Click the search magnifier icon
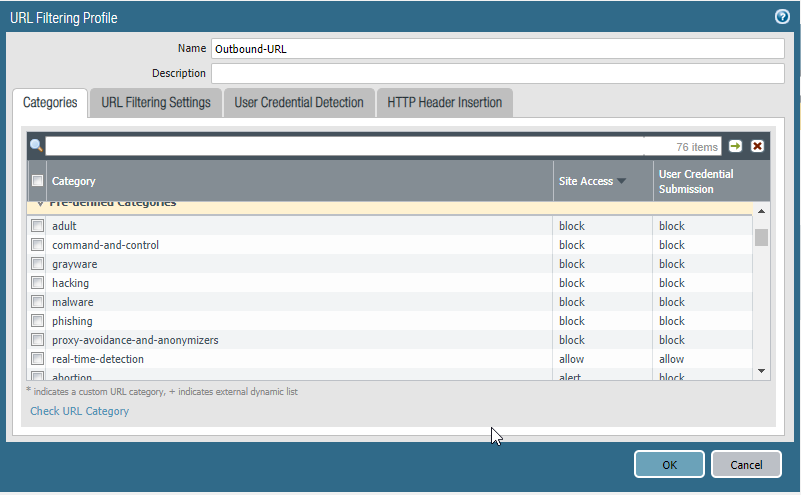The image size is (801, 495). [36, 146]
